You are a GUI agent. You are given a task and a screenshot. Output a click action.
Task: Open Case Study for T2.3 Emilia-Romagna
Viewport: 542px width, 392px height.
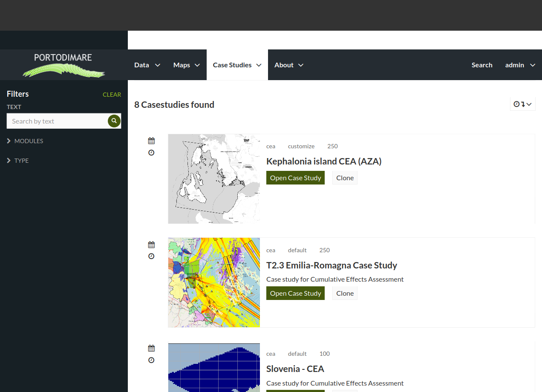[x=295, y=293]
